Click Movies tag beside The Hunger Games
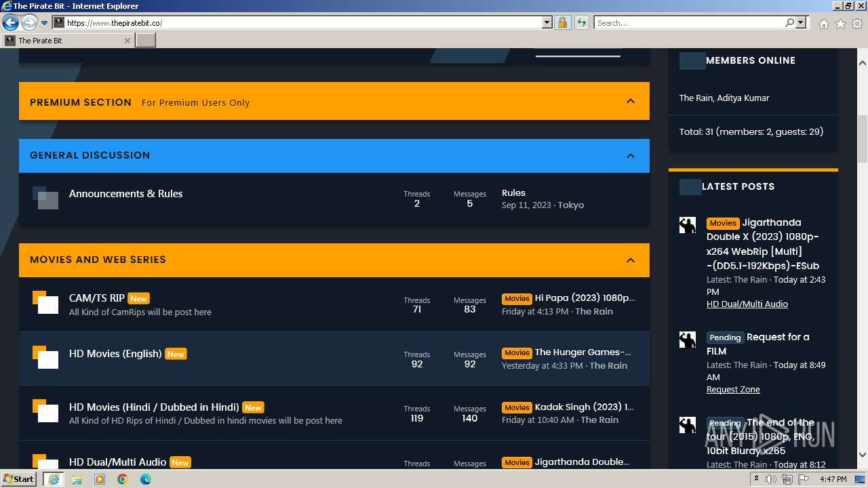The image size is (868, 488). (517, 352)
